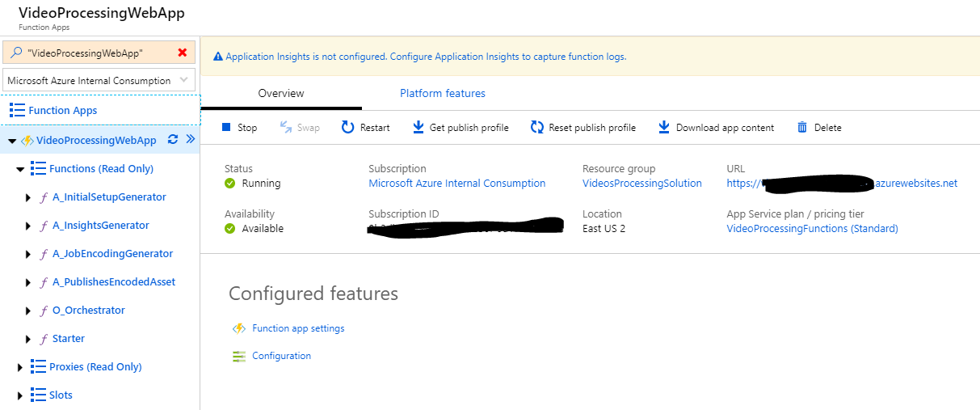Open A_InitialSetupGenerator function

click(x=109, y=197)
